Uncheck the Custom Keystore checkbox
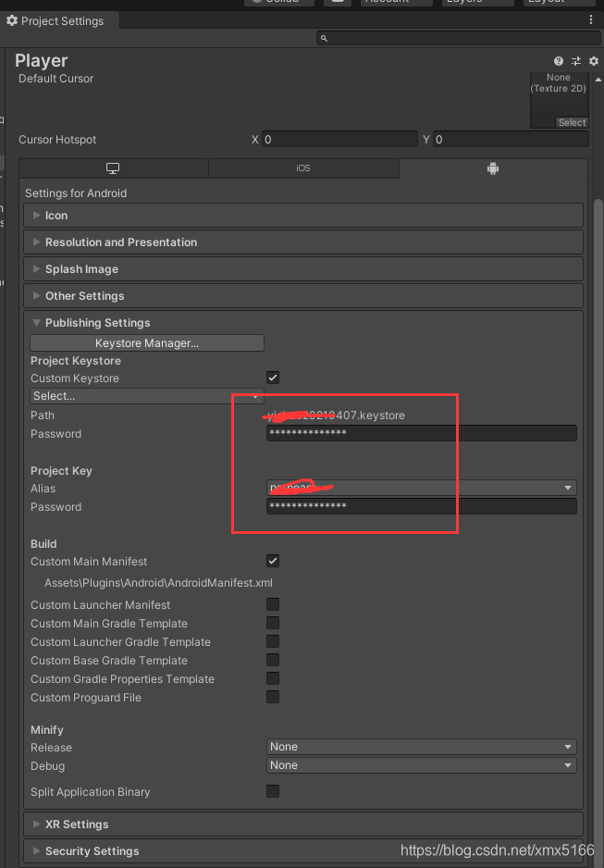Screen dimensions: 604x868 click(x=272, y=378)
